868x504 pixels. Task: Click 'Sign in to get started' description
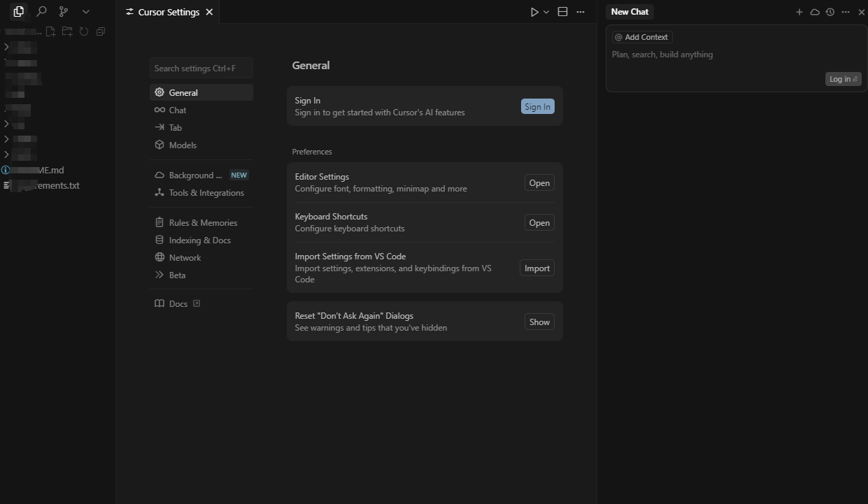(380, 112)
